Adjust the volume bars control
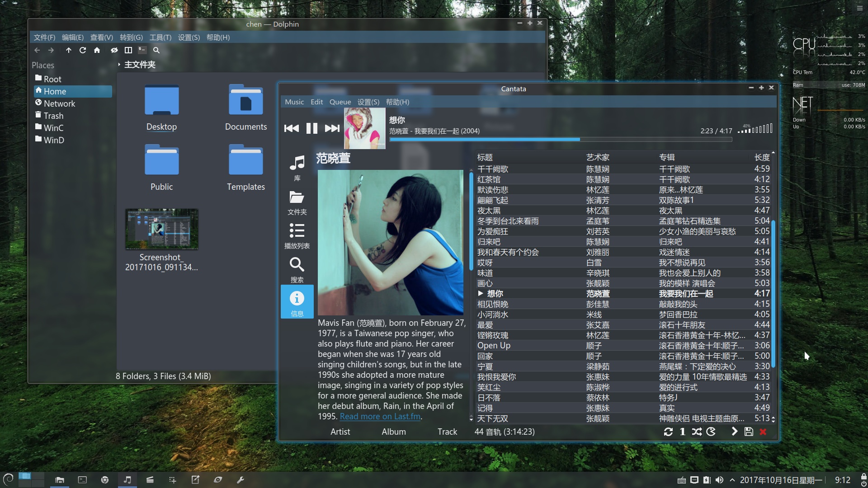 click(755, 129)
